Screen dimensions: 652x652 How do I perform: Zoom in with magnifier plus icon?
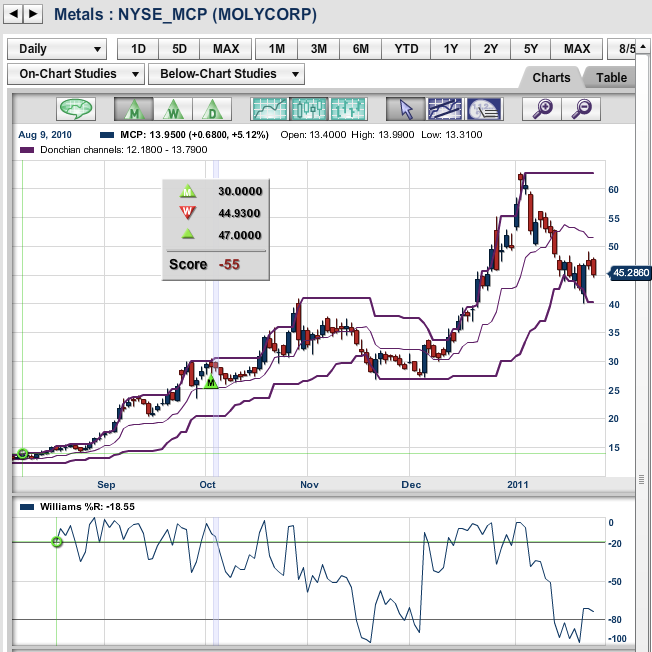pos(543,109)
